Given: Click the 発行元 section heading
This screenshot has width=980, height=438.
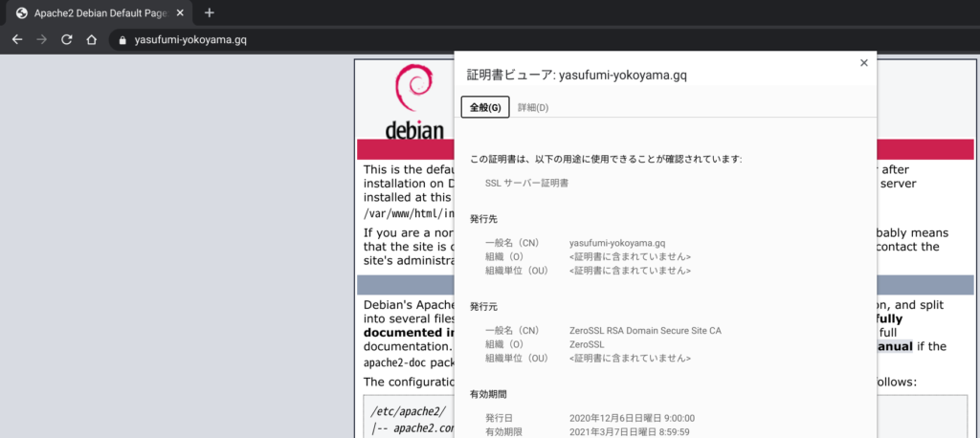Looking at the screenshot, I should [483, 307].
